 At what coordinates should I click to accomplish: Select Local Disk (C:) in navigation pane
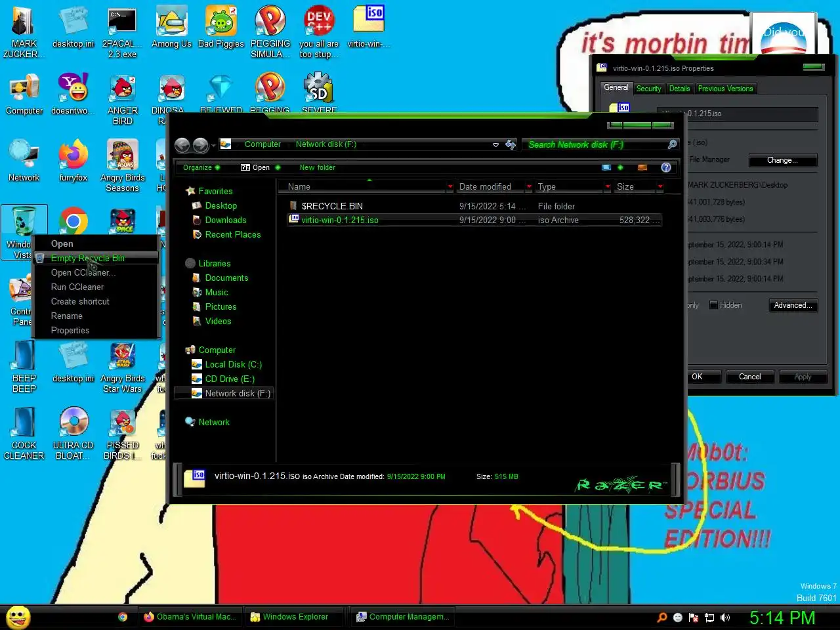(233, 364)
